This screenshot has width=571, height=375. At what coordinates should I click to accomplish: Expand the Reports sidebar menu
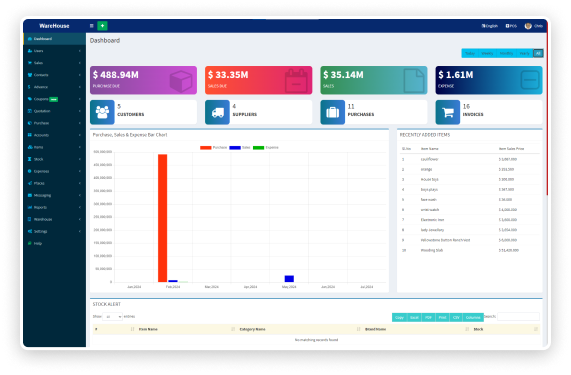click(54, 207)
